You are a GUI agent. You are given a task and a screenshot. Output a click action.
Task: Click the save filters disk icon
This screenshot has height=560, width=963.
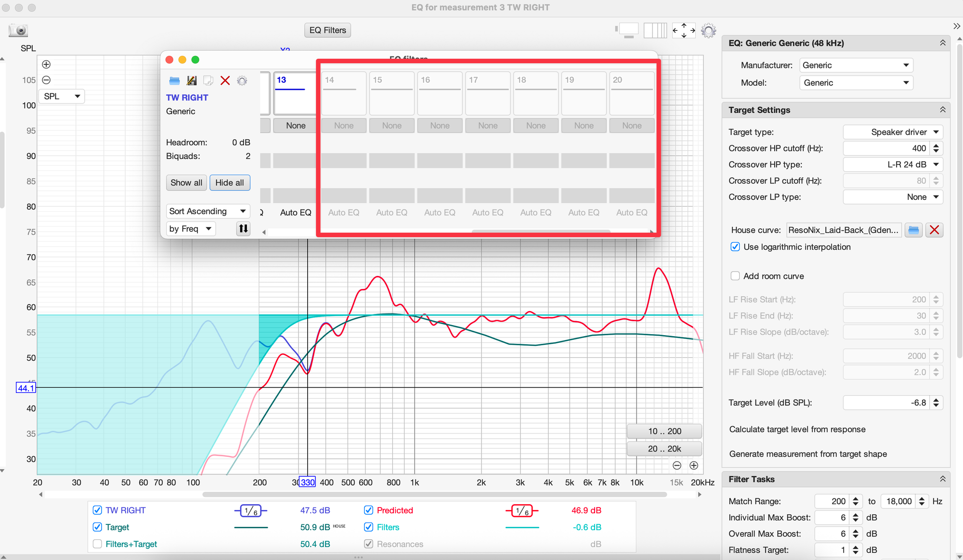click(x=192, y=80)
